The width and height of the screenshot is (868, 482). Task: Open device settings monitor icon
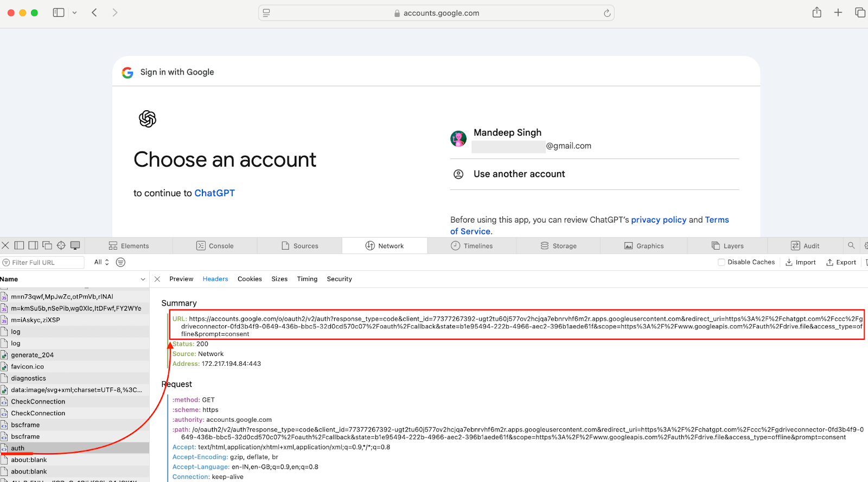point(75,245)
